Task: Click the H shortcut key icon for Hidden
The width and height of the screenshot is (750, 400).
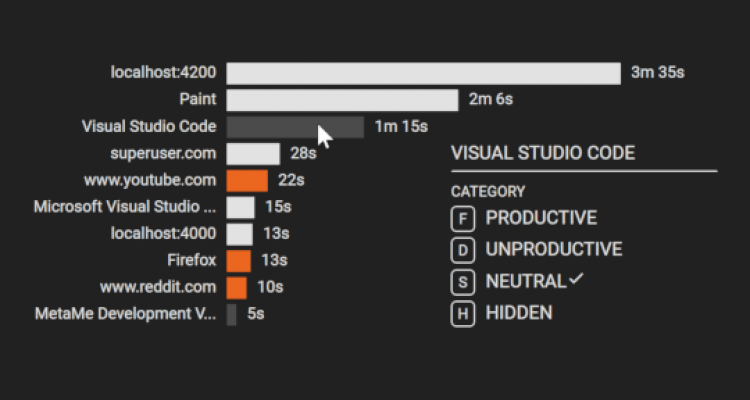Action: 463,314
